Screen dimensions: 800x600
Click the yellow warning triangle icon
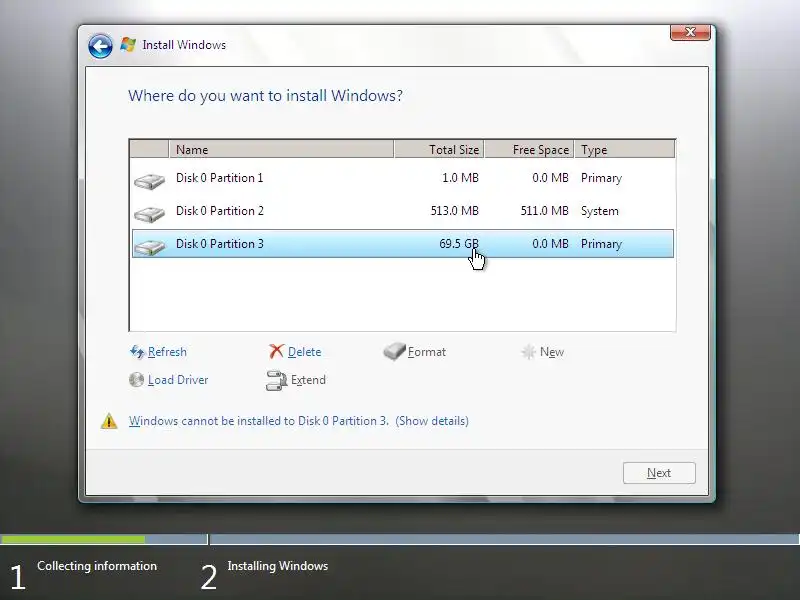(x=109, y=421)
